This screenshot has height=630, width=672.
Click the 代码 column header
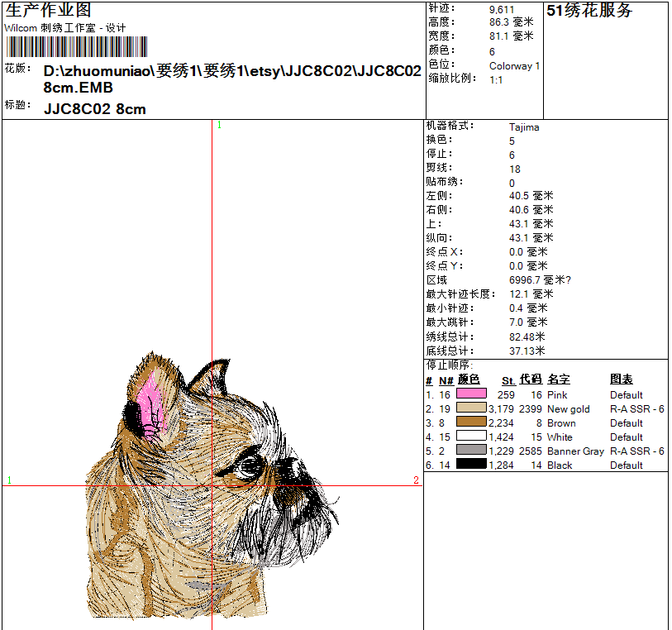531,379
